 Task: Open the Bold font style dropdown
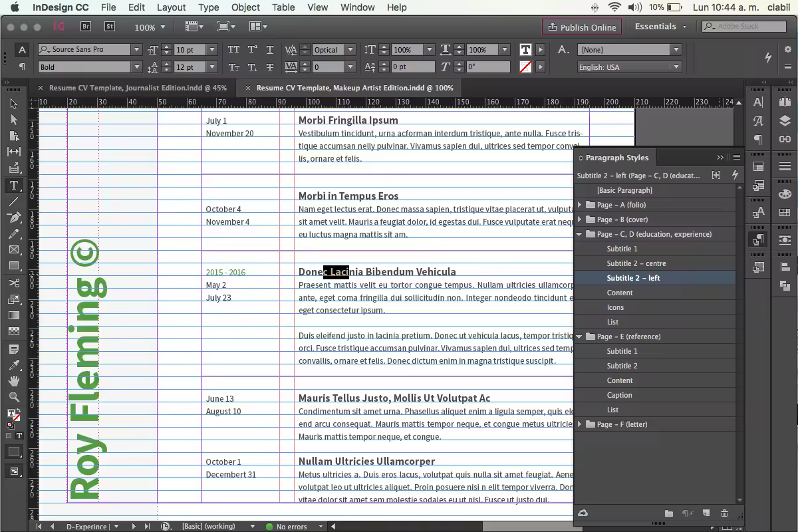(136, 67)
